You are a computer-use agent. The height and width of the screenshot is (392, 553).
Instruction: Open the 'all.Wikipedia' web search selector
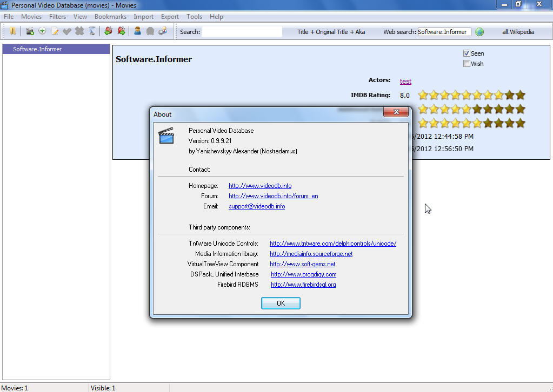[x=518, y=31]
